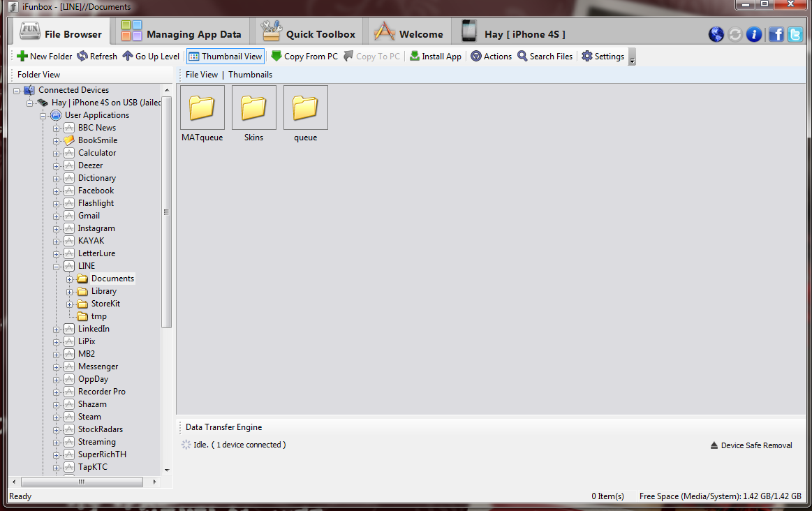Click the Free Space status text
The height and width of the screenshot is (511, 812).
721,496
